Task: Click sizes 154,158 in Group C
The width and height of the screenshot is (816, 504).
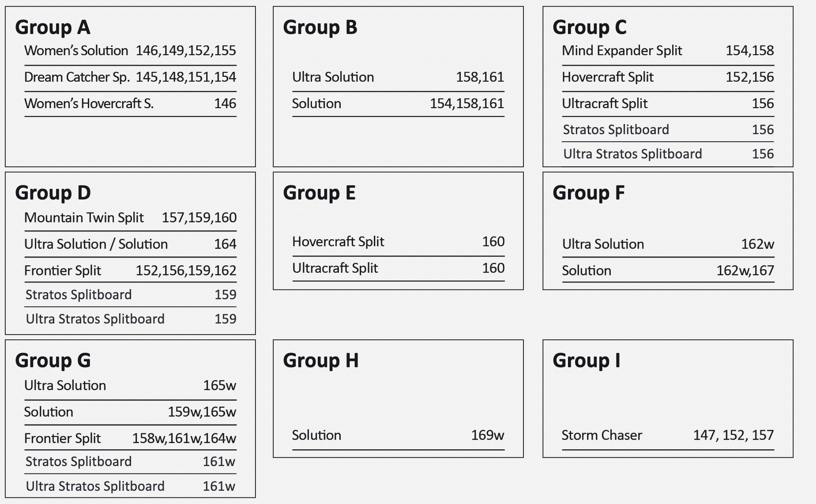Action: pos(750,51)
